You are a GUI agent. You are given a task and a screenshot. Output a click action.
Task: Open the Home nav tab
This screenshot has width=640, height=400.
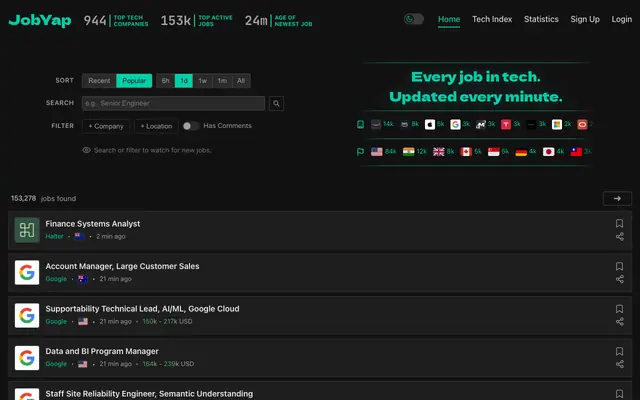[x=449, y=19]
